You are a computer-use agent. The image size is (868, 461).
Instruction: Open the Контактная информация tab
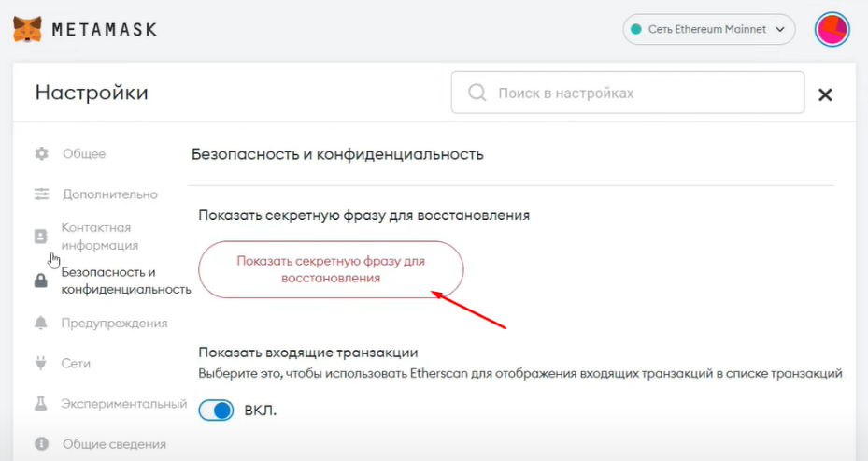(x=99, y=237)
